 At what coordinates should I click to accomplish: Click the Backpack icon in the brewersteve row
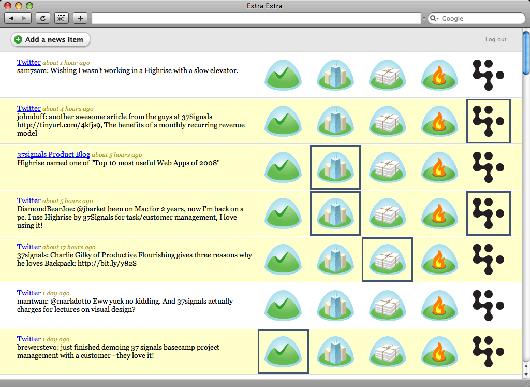coord(387,352)
